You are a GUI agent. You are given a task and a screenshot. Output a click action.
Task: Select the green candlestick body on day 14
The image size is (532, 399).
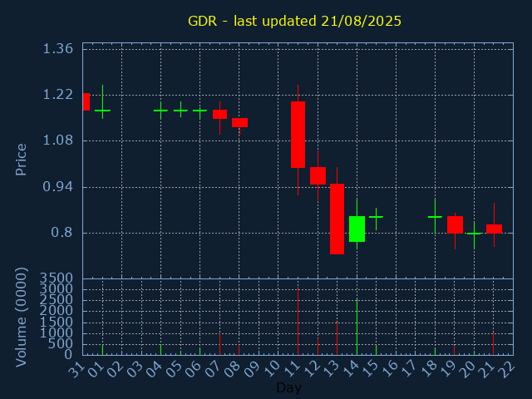(x=357, y=229)
